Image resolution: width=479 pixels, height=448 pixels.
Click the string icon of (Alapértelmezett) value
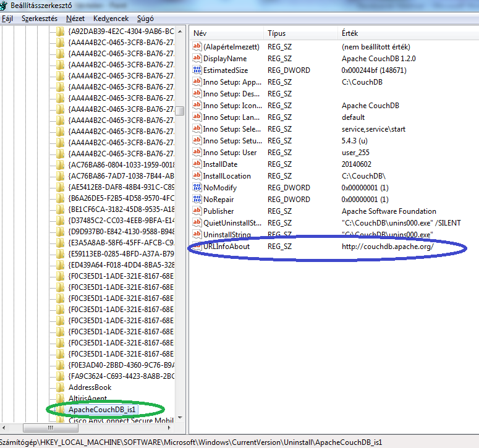(197, 46)
